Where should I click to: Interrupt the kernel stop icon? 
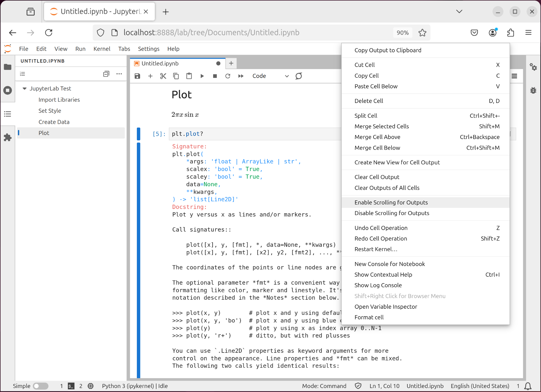click(215, 76)
